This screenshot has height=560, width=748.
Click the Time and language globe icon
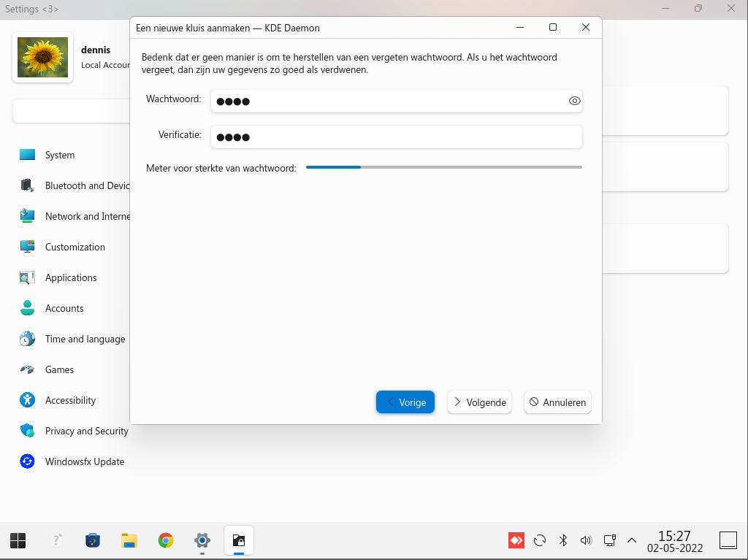pos(27,339)
